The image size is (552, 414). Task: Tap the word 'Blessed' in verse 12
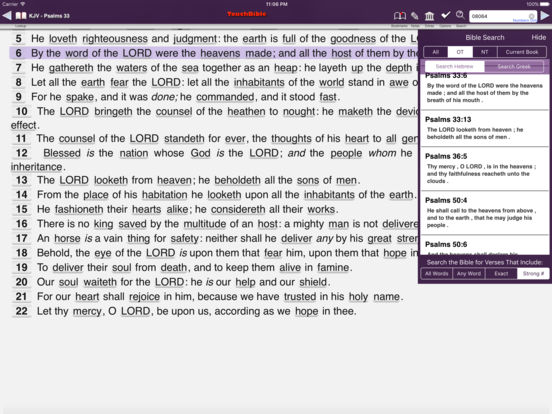[62, 153]
